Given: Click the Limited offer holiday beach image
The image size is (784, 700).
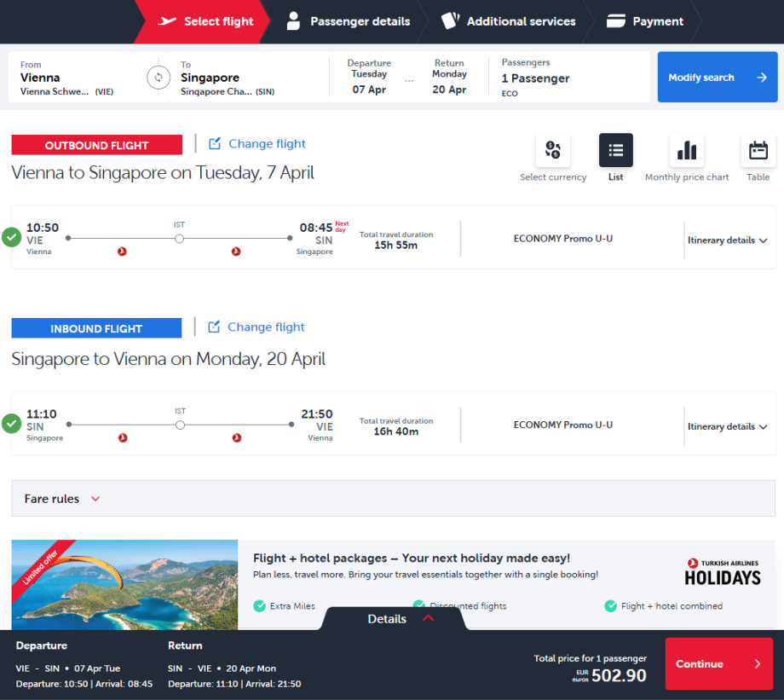Looking at the screenshot, I should point(124,585).
